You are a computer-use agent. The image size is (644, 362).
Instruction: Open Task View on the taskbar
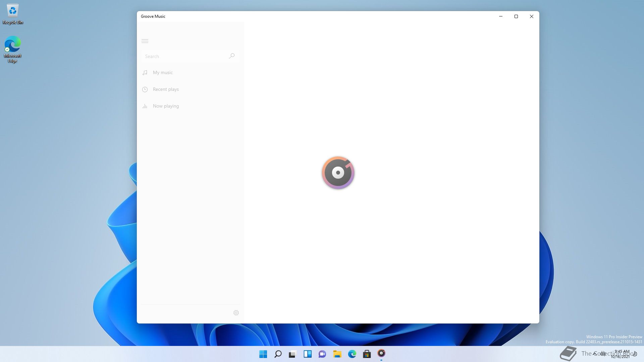coord(293,354)
